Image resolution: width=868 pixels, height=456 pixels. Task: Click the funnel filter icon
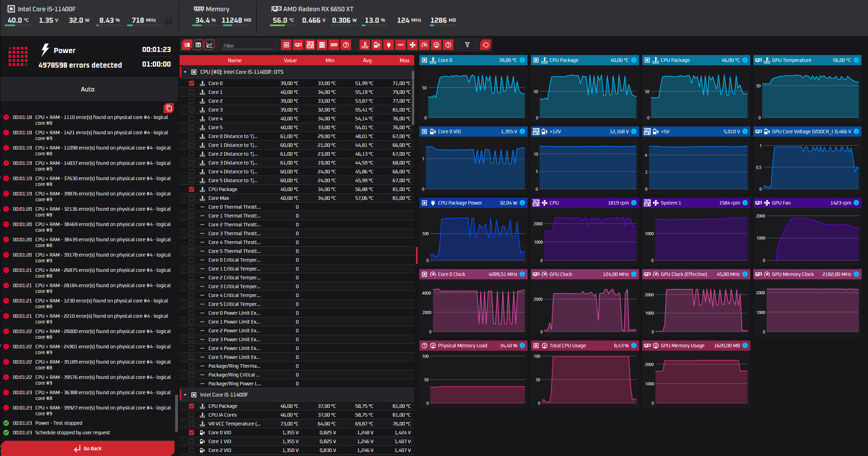[467, 45]
